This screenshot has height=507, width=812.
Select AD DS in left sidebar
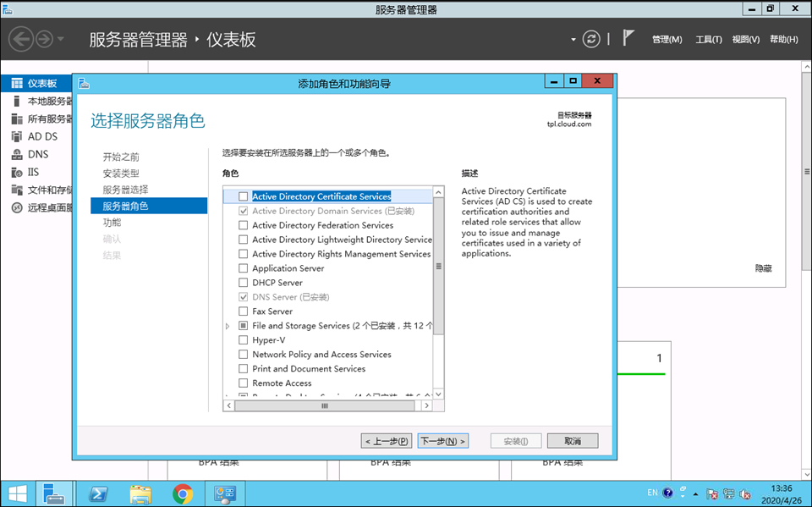click(42, 136)
